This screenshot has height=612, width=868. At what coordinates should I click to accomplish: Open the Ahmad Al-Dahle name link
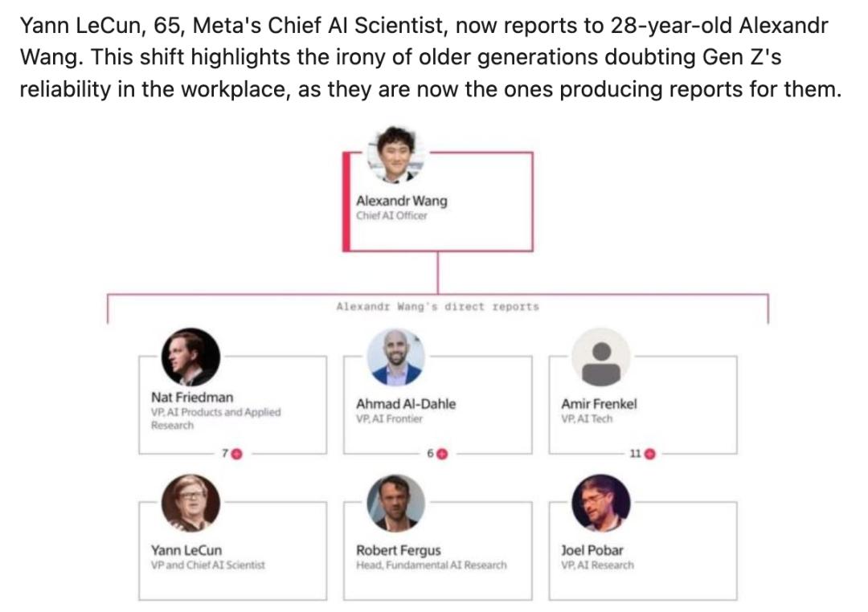pos(405,404)
